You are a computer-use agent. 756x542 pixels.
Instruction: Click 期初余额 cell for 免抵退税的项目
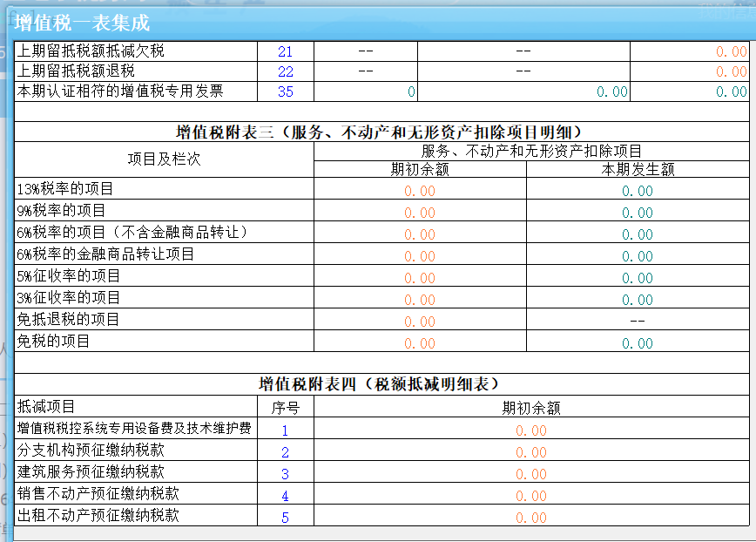[420, 322]
